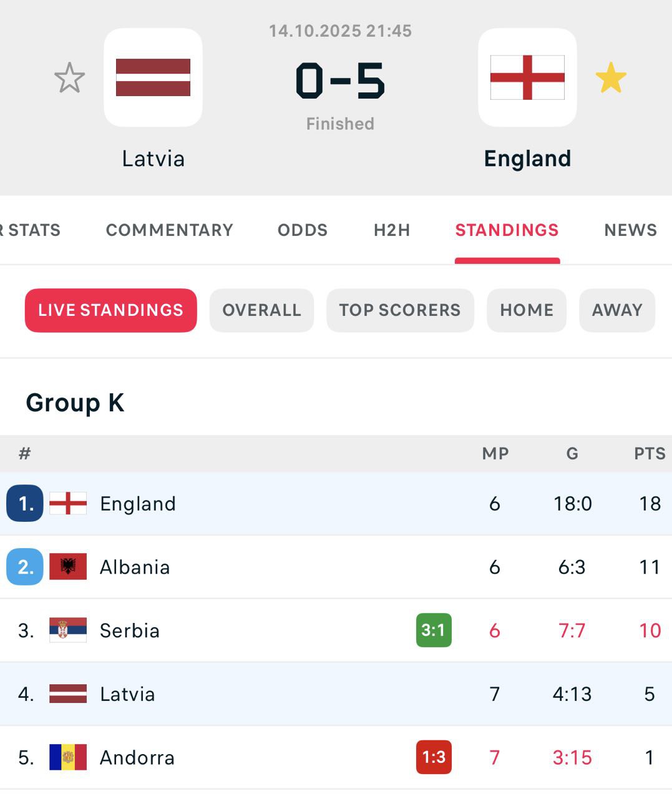Filter standings by Away matches
Viewport: 672px width, 799px height.
pyautogui.click(x=617, y=310)
